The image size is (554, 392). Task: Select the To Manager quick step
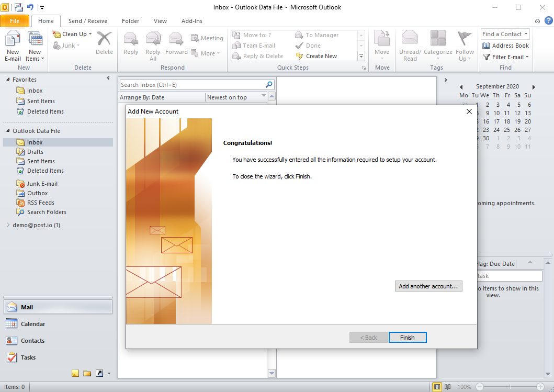(317, 35)
